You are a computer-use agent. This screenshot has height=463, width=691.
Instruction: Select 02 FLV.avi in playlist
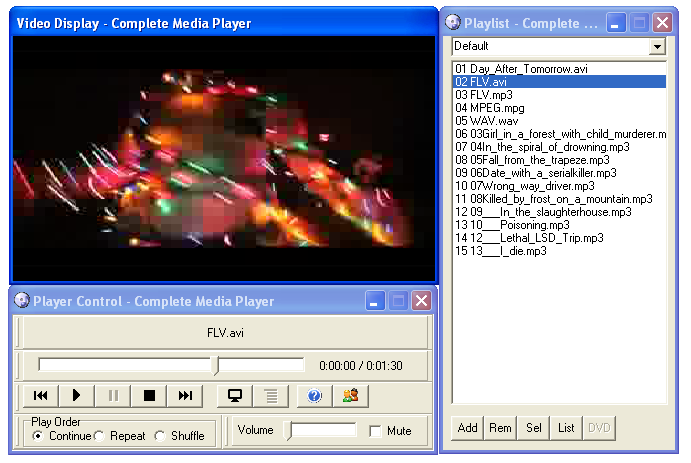[x=559, y=82]
